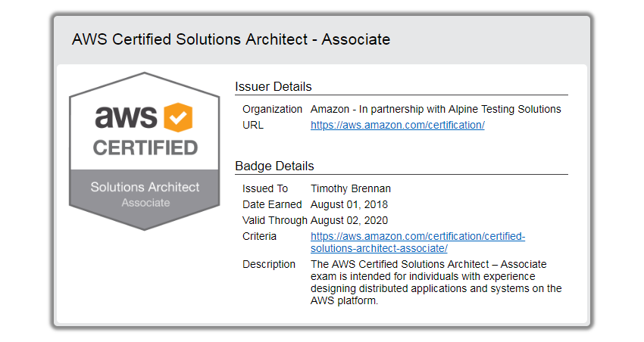Select the August 02, 2020 expiry date
This screenshot has height=342, width=644.
(349, 220)
